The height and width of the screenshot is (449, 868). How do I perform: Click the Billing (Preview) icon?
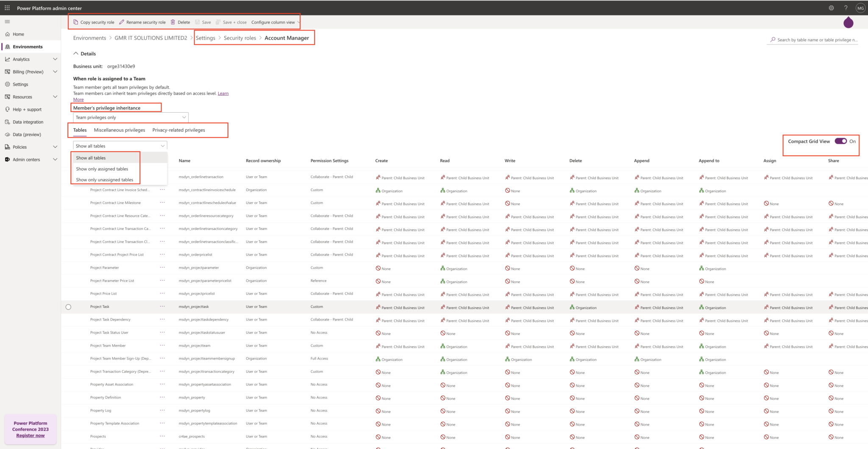pos(8,72)
